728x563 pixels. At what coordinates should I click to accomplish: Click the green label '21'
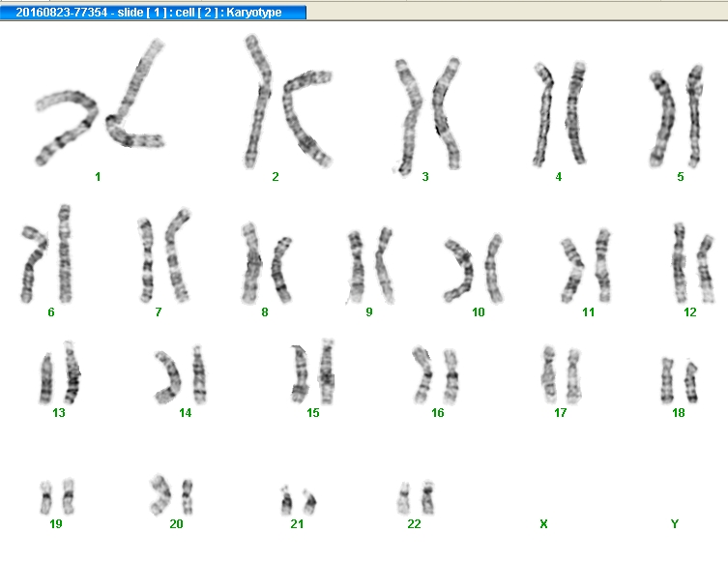pos(297,524)
